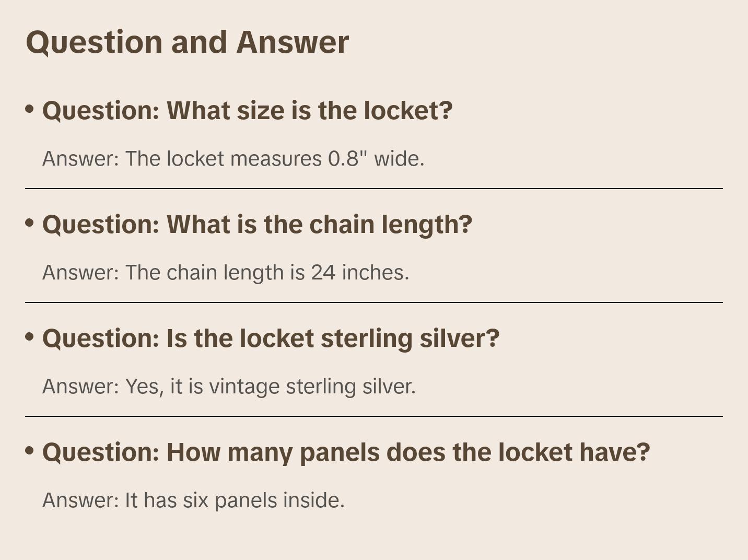
Task: Click the answer about the locket measuring 0.8" wide
Action: (x=233, y=159)
